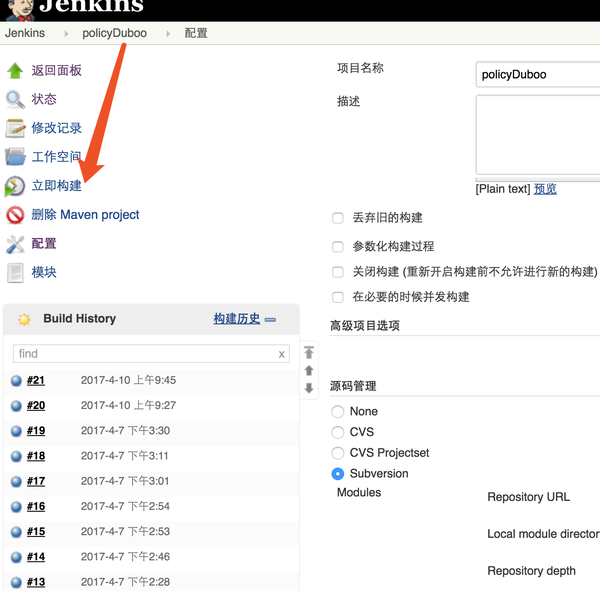Screen dimensions: 600x591
Task: Go to Jenkins breadcrumb root
Action: (x=25, y=33)
